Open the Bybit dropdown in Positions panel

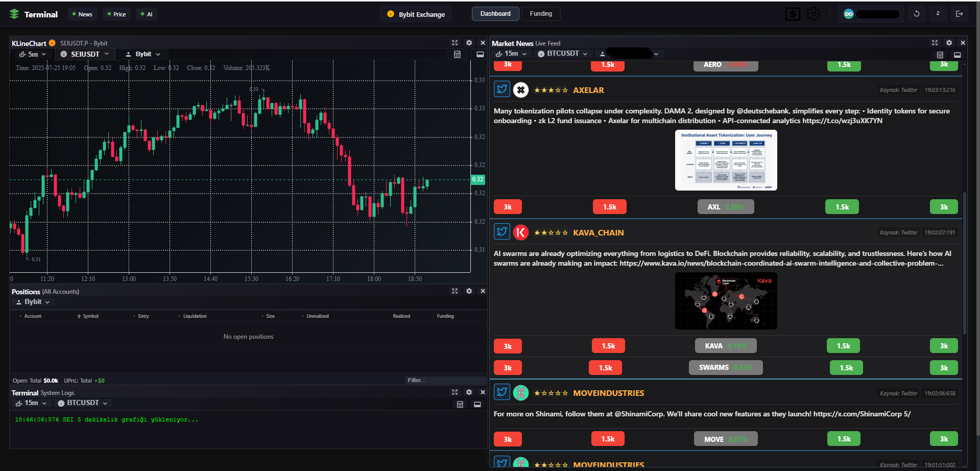pos(33,302)
